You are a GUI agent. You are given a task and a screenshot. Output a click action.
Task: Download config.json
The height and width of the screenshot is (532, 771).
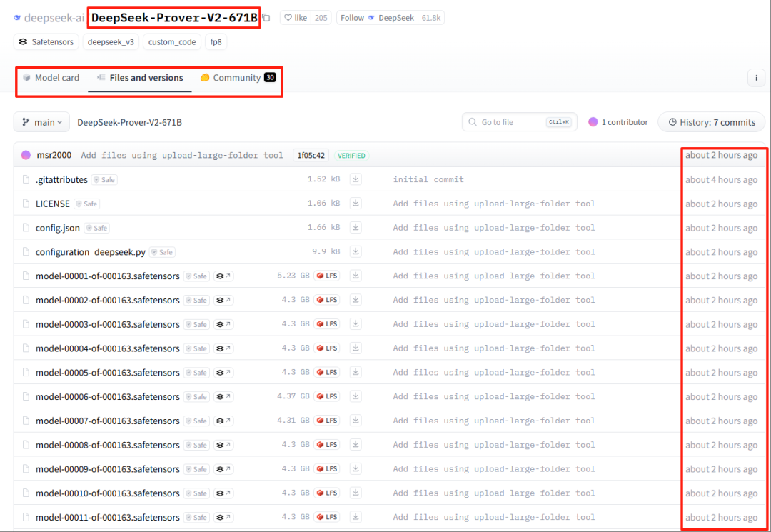click(x=356, y=227)
